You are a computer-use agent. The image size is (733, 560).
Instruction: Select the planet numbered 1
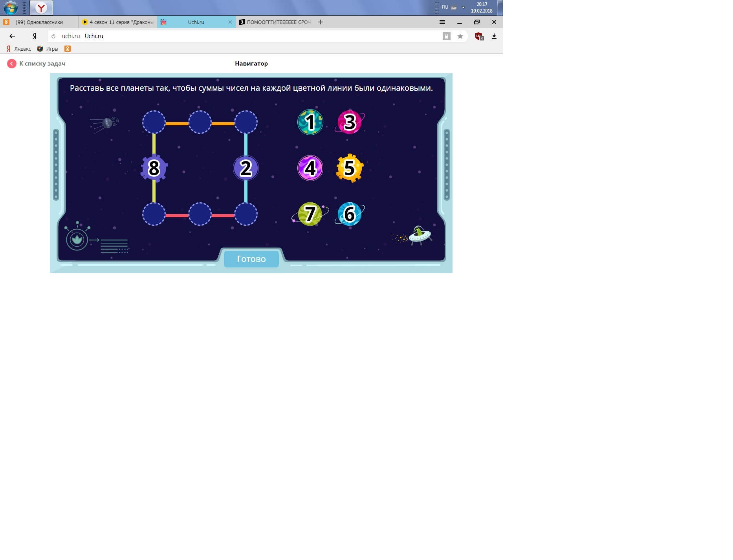(x=310, y=122)
